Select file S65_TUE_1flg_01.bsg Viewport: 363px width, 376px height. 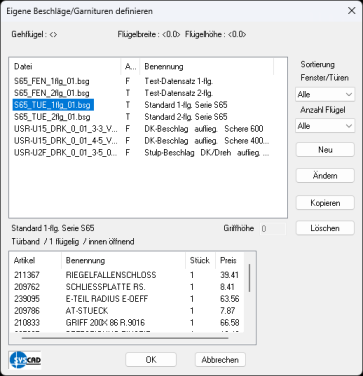(x=53, y=105)
